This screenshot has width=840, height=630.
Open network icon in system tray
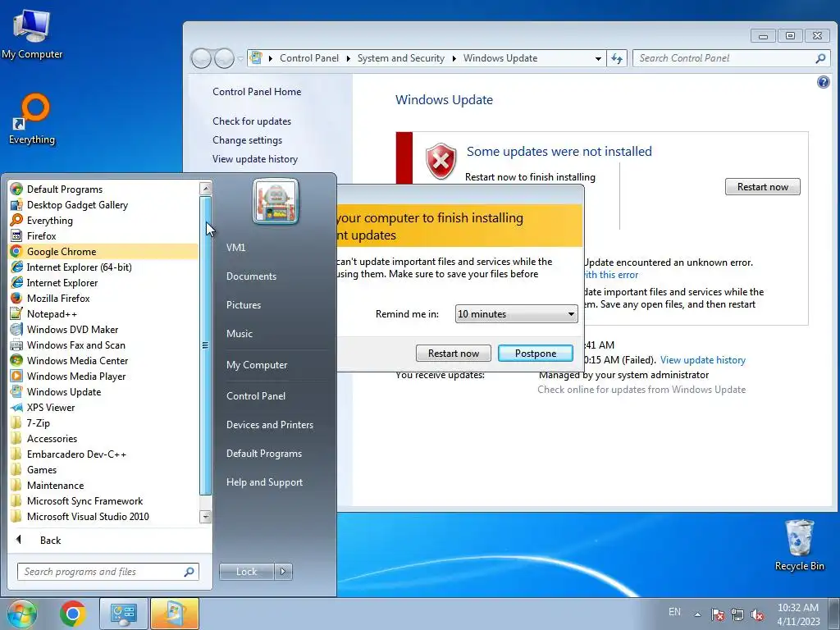737,614
